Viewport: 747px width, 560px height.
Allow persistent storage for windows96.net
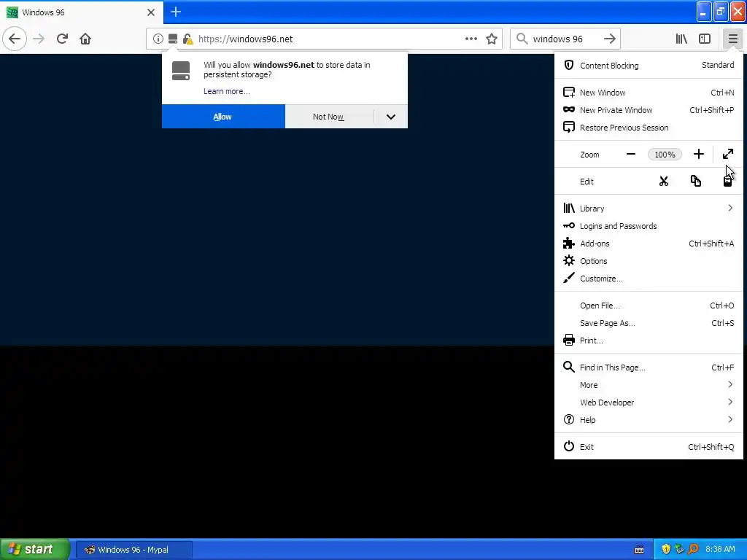click(x=223, y=117)
